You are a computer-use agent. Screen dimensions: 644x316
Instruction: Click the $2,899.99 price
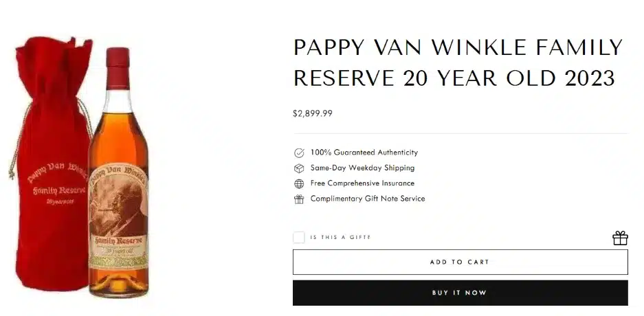313,113
